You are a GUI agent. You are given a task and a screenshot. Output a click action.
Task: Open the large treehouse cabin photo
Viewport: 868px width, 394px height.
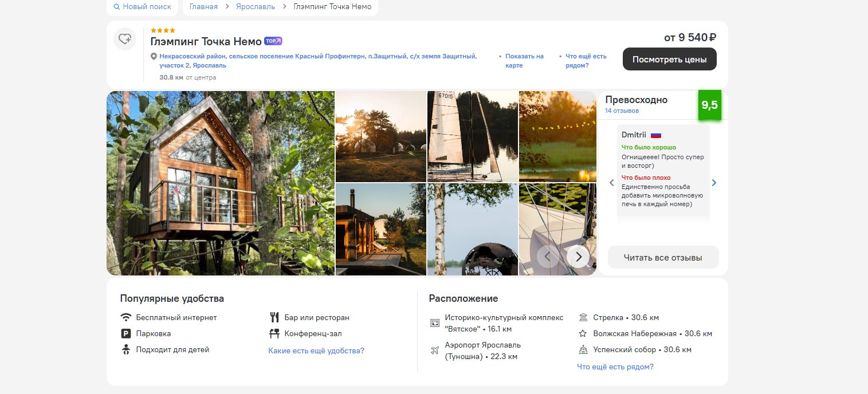[221, 183]
